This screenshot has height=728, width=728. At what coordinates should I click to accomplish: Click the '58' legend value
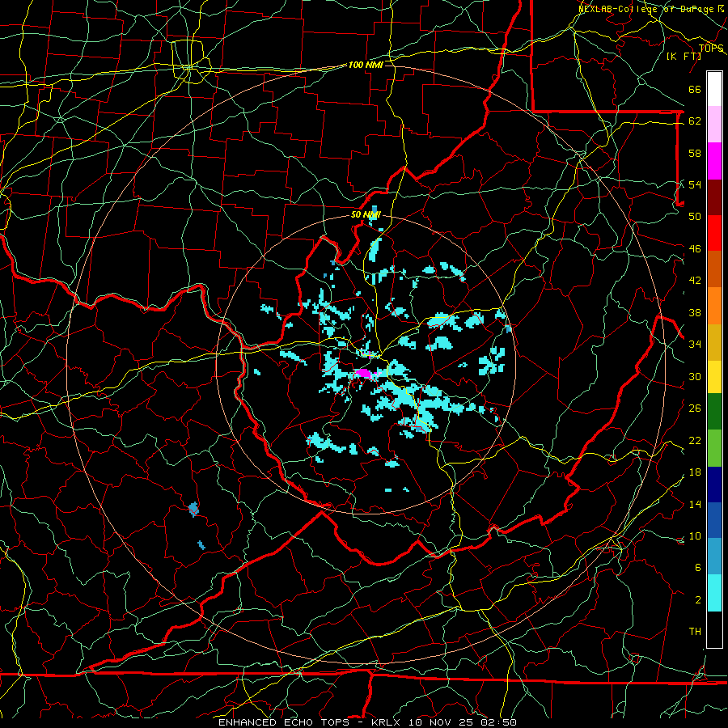click(x=695, y=153)
